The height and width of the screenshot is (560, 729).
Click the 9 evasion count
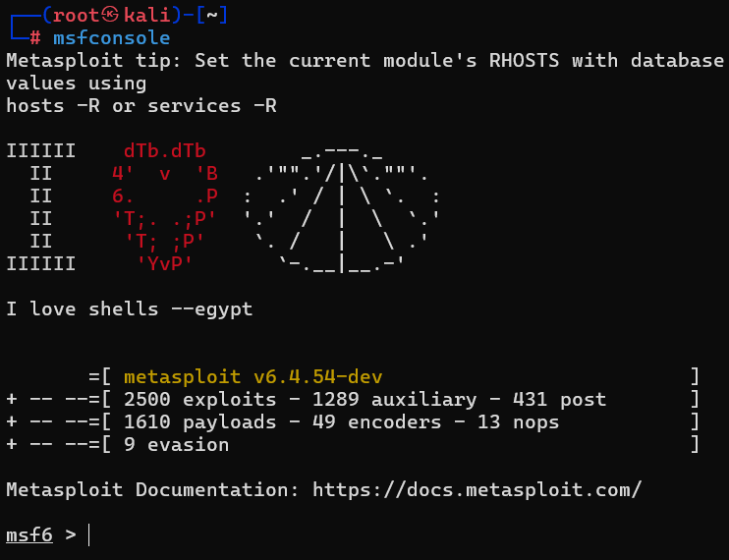177,445
